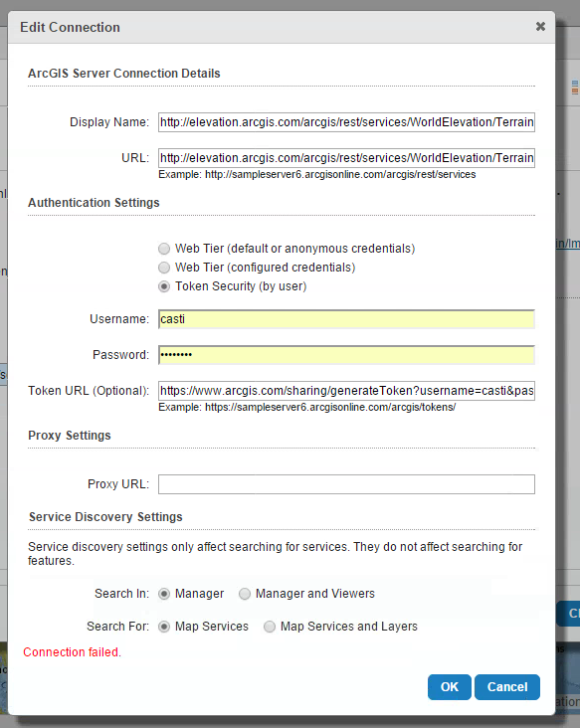This screenshot has width=580, height=728.
Task: Select Web Tier default or anonymous credentials
Action: pos(164,249)
